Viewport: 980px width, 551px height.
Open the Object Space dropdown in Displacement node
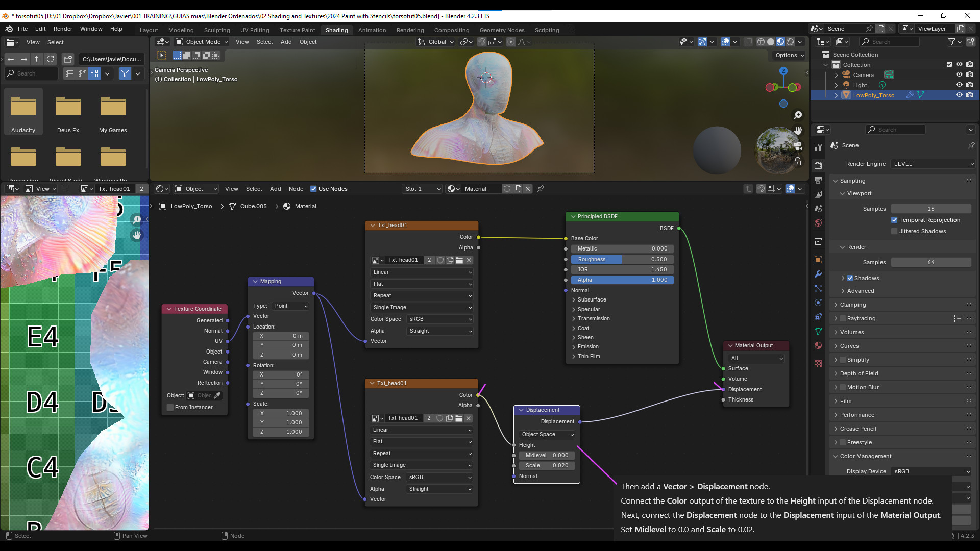[547, 435]
